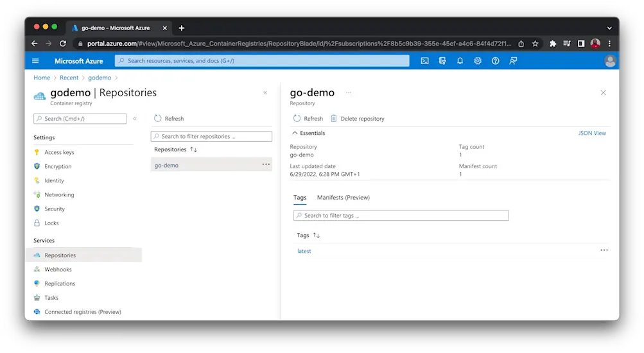The image size is (644, 353).
Task: Collapse the Essentials section
Action: [308, 133]
